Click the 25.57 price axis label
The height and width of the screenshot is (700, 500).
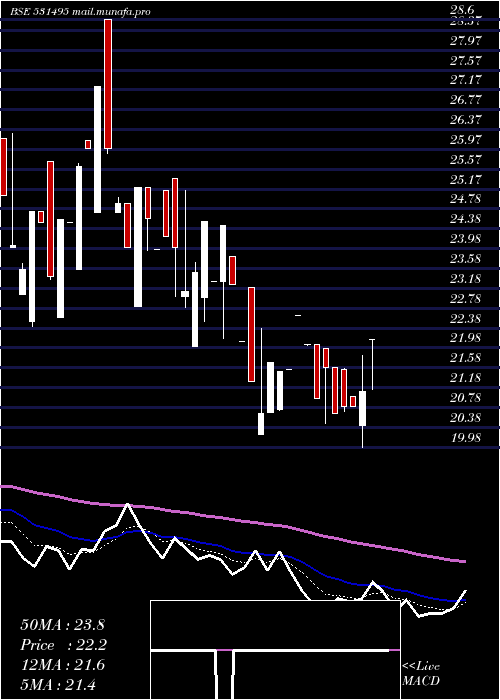(x=466, y=160)
